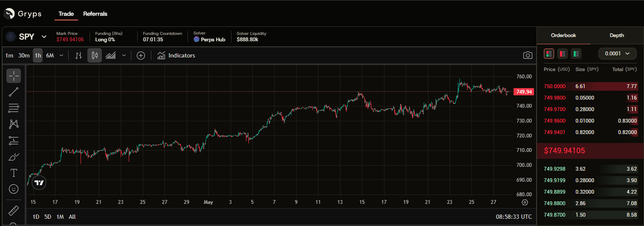Select the 1h timeframe
The height and width of the screenshot is (226, 644).
[x=38, y=55]
